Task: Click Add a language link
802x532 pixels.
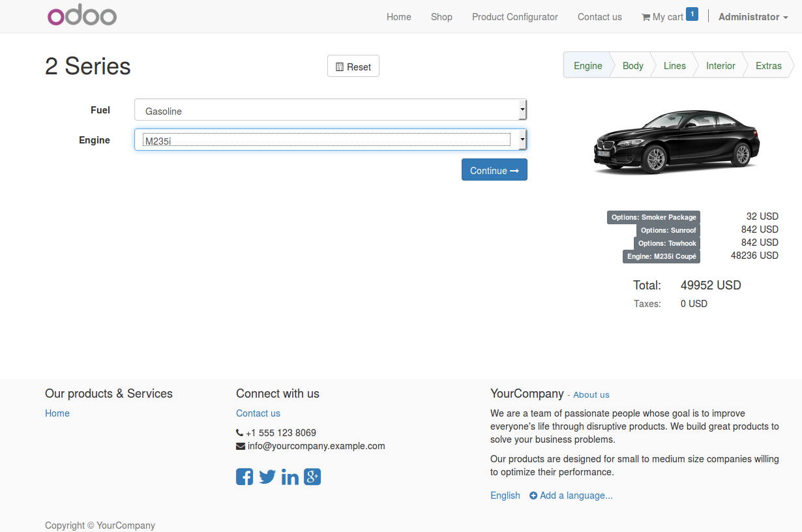Action: (571, 495)
